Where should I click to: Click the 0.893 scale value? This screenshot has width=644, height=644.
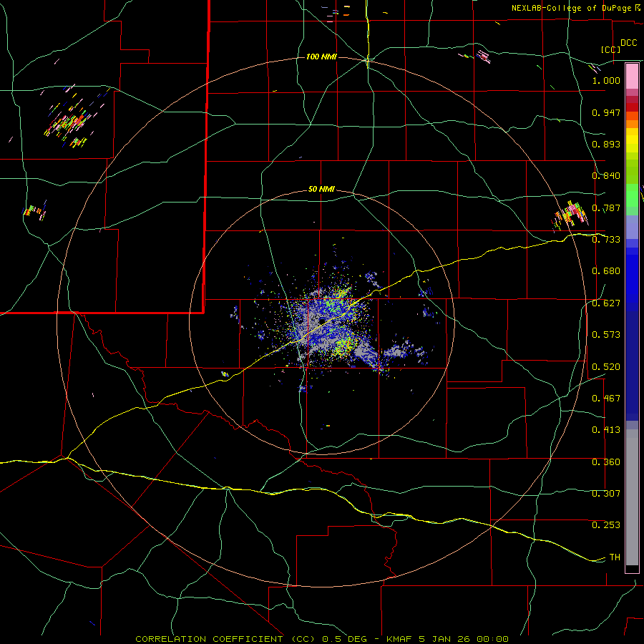pyautogui.click(x=606, y=144)
